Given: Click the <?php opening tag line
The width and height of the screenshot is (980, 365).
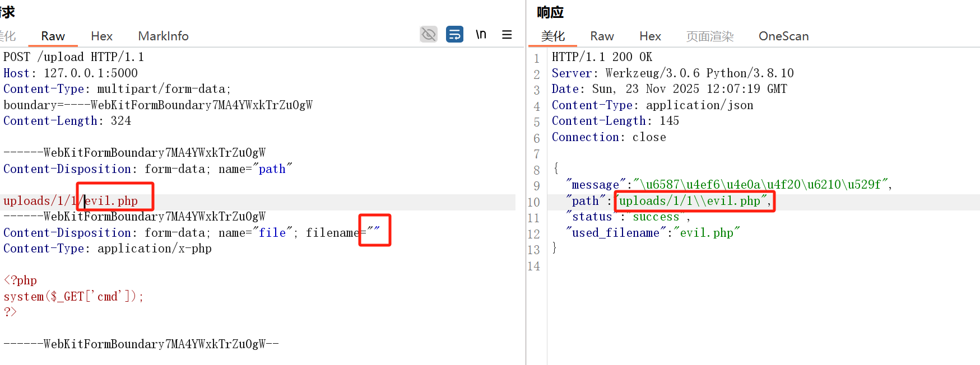Looking at the screenshot, I should [x=20, y=280].
